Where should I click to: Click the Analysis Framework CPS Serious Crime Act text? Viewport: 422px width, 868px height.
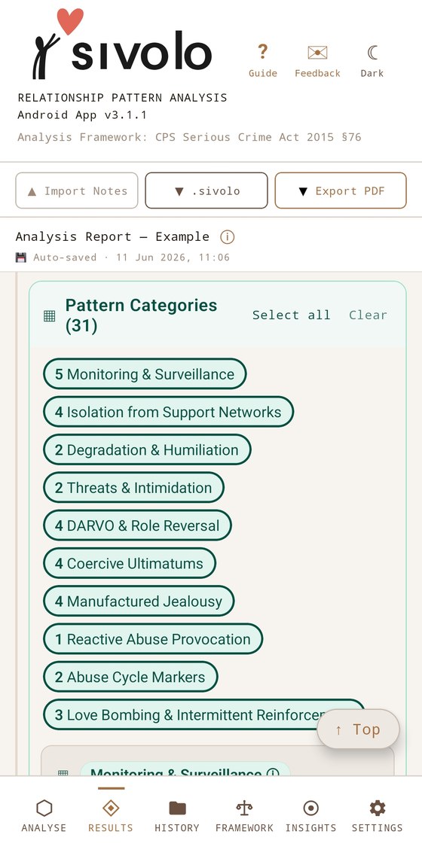click(189, 137)
